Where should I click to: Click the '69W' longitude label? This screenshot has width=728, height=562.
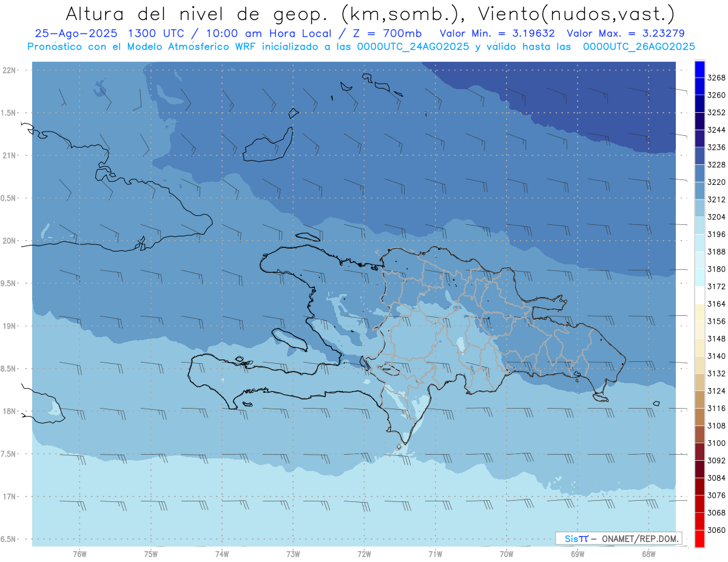coord(578,554)
